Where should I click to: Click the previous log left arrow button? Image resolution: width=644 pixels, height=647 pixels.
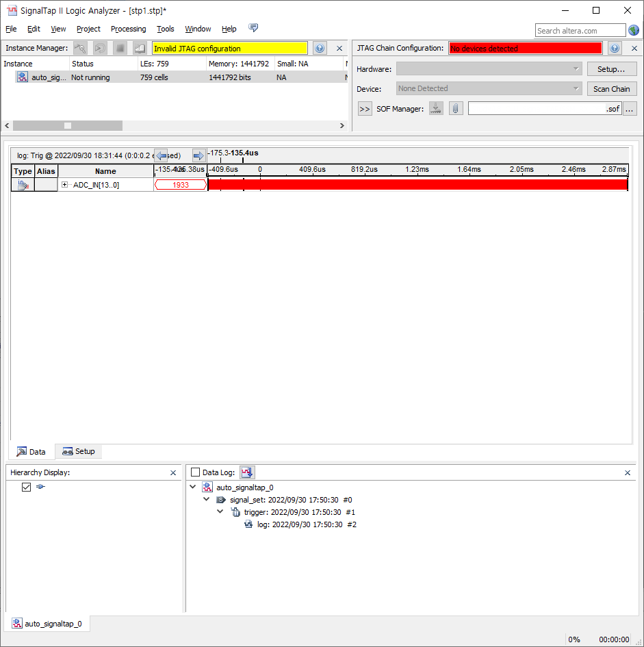[x=162, y=155]
